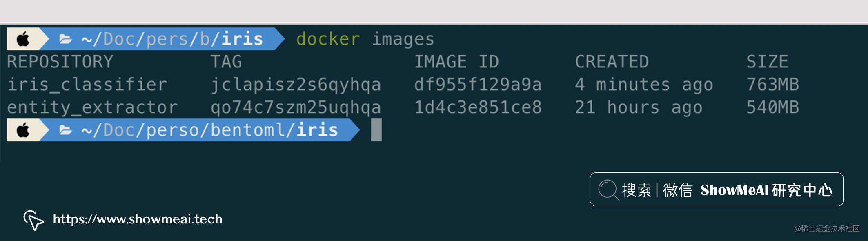
Task: Click the magnifier search icon in banner
Action: [609, 190]
